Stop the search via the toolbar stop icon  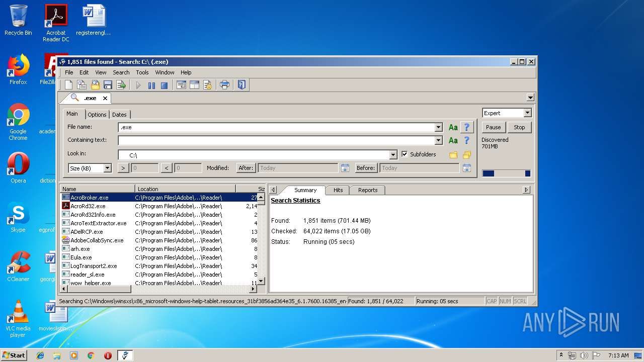pyautogui.click(x=164, y=85)
